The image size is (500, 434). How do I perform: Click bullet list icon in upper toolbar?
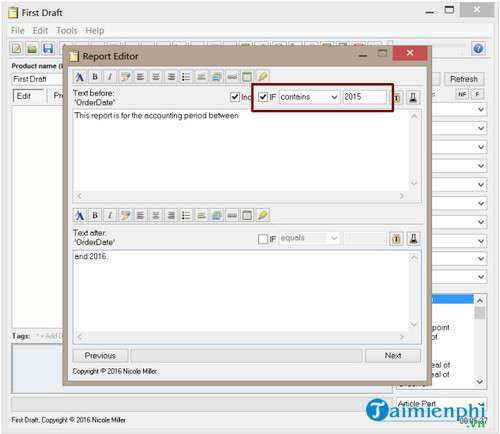coord(186,77)
